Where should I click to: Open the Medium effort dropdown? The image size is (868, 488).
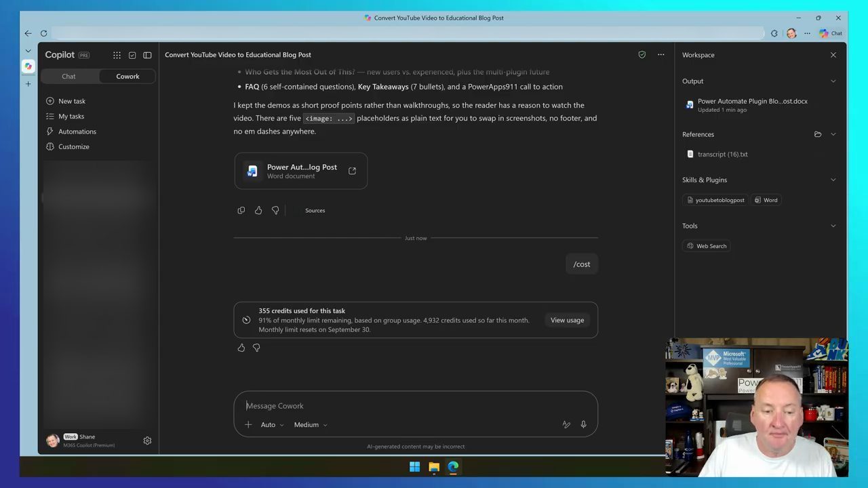(311, 425)
